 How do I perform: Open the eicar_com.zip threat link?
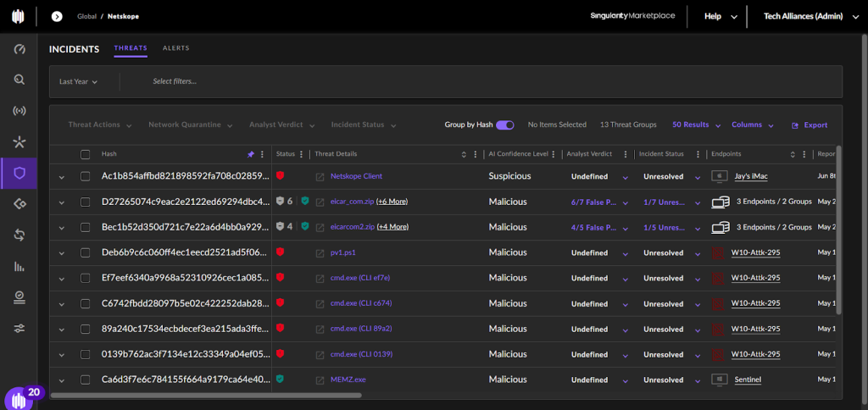coord(352,202)
